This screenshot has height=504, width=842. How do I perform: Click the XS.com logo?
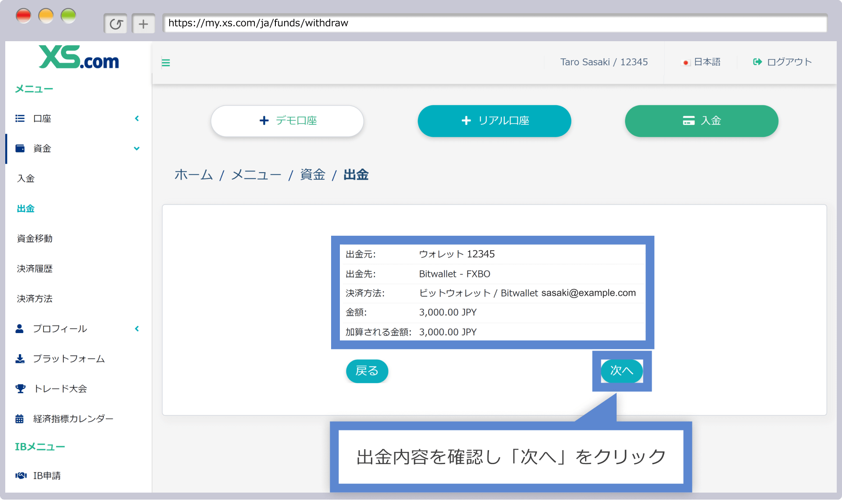(79, 58)
